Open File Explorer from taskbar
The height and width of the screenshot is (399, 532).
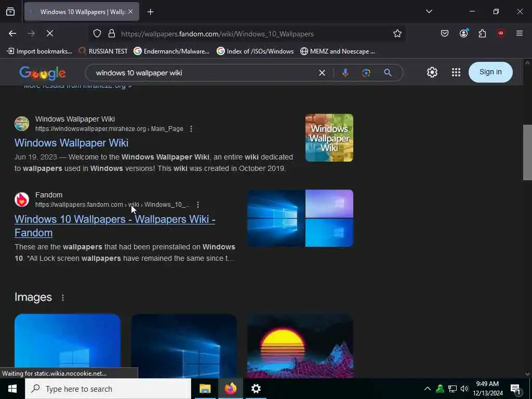(205, 389)
